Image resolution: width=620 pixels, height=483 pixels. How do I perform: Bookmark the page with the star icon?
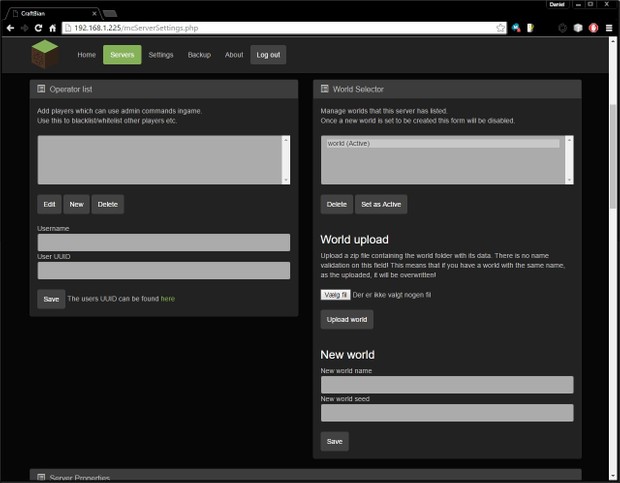(500, 28)
